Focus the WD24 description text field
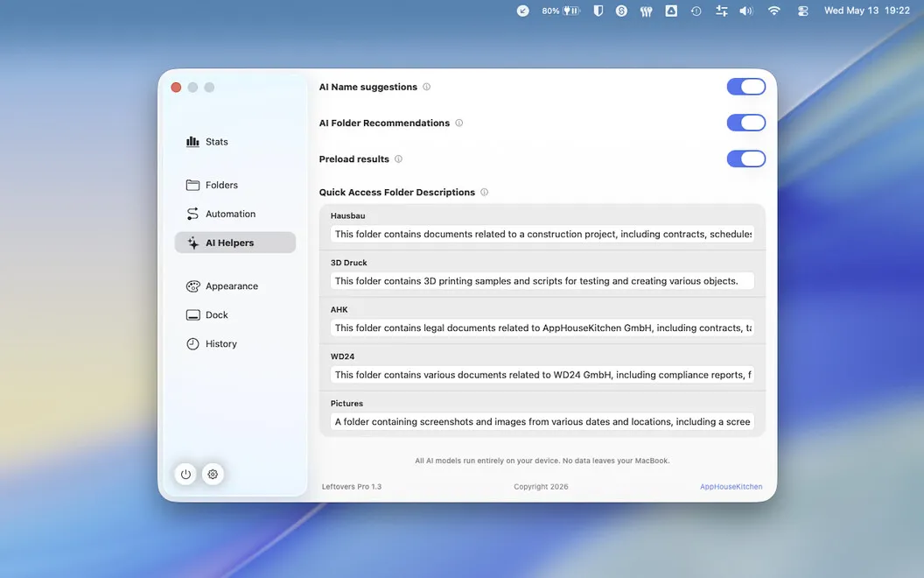 tap(542, 375)
